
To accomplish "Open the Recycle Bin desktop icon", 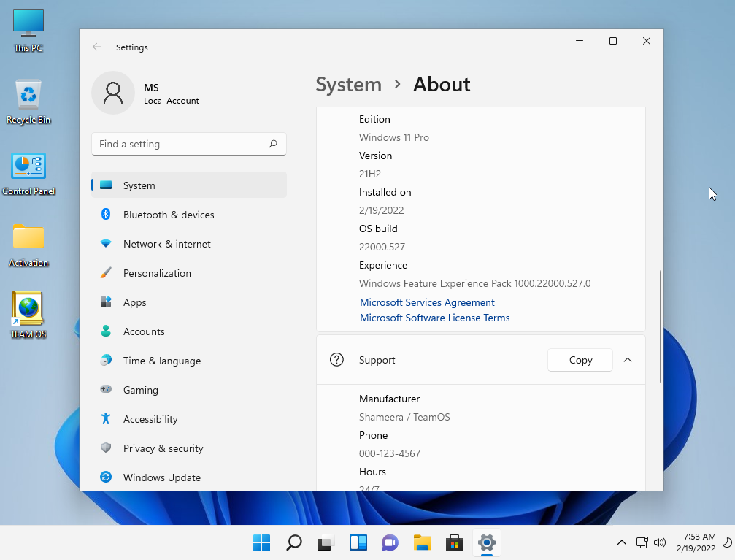I will [28, 101].
